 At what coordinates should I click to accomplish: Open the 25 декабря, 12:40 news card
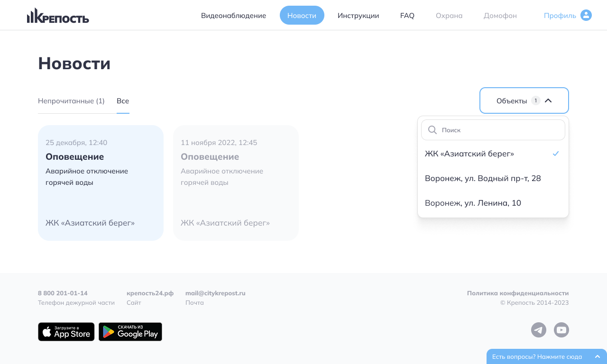(x=101, y=183)
